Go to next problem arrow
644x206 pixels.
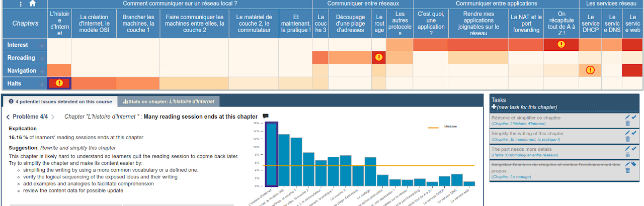pyautogui.click(x=52, y=117)
